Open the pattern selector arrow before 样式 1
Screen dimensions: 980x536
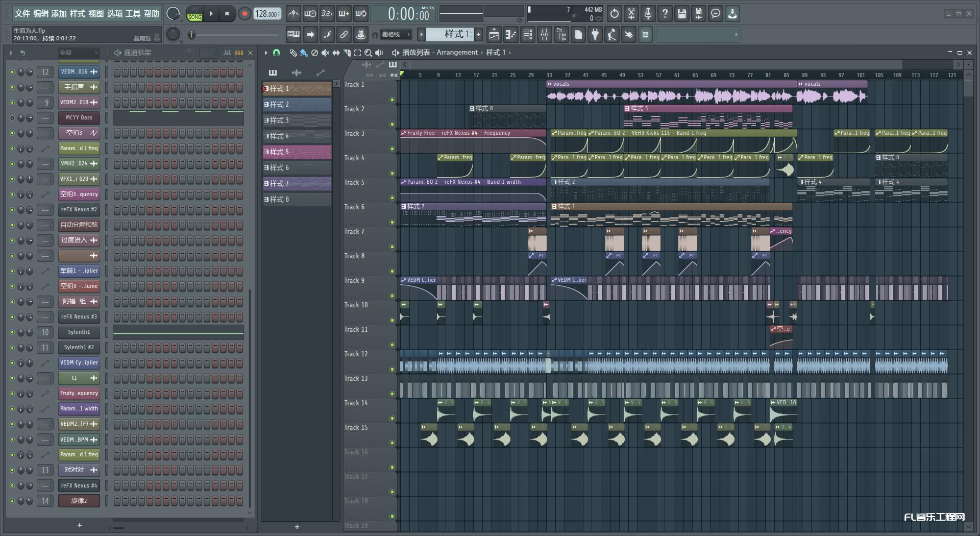[421, 35]
